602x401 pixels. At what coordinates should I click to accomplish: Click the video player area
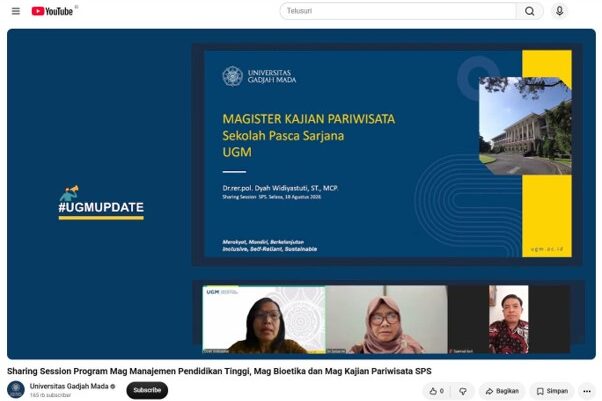click(301, 194)
